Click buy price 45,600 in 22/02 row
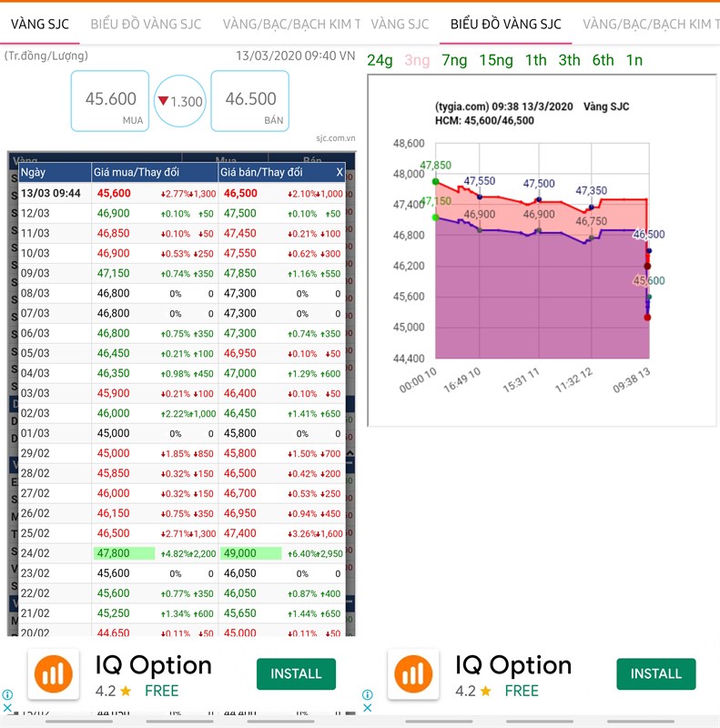The width and height of the screenshot is (720, 728). coord(114,593)
